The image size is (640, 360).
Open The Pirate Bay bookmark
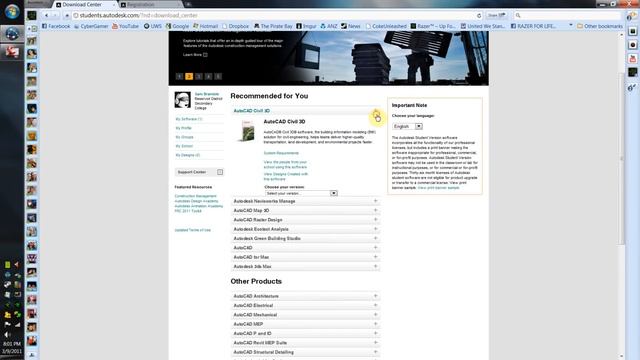pos(273,26)
